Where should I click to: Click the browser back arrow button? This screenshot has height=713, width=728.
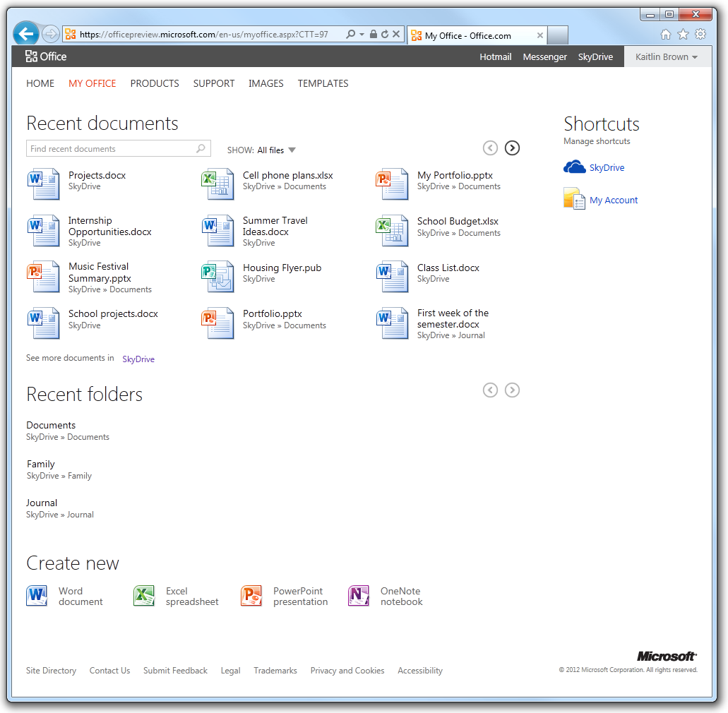(26, 33)
